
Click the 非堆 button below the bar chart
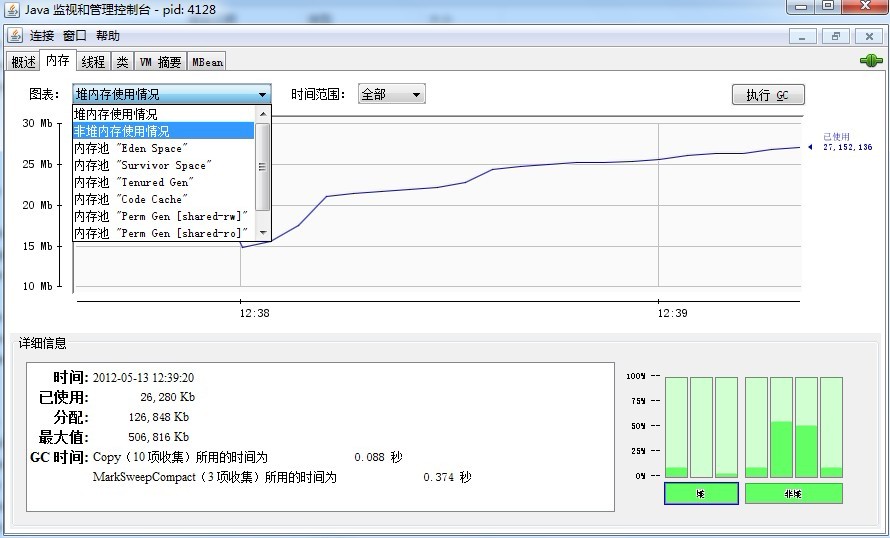794,494
